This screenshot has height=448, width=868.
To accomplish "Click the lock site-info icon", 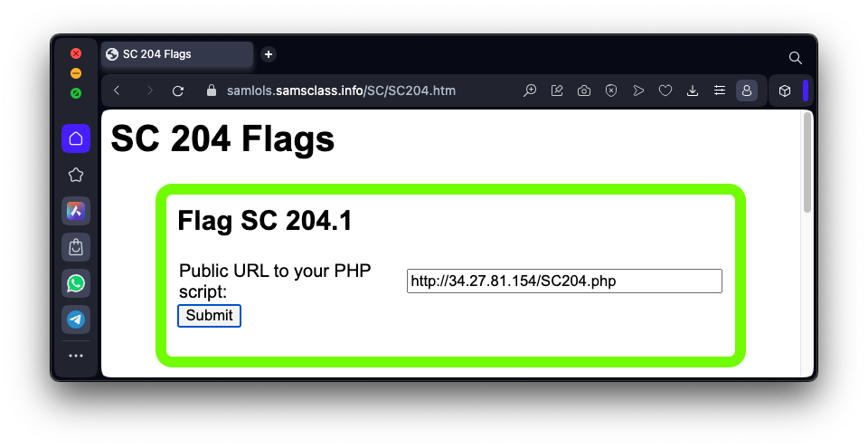I will (x=212, y=91).
